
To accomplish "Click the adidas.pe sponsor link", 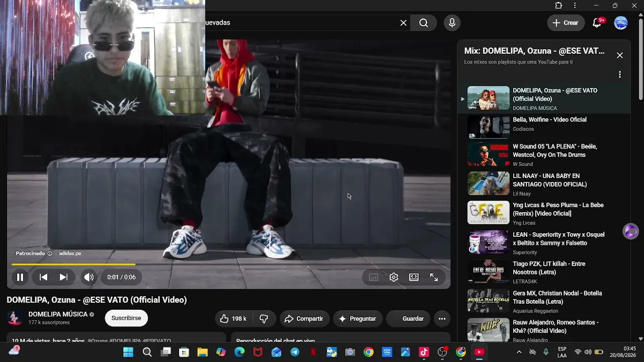I will pyautogui.click(x=70, y=253).
